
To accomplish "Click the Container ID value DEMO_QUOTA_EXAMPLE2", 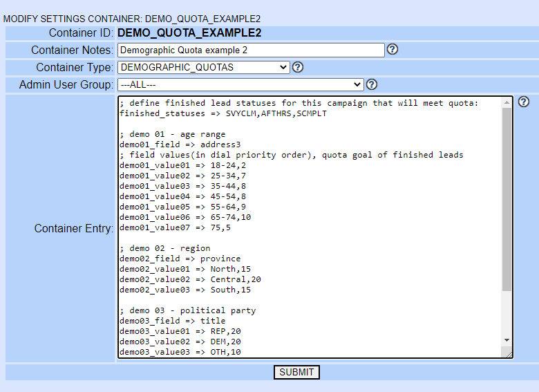I will [189, 33].
